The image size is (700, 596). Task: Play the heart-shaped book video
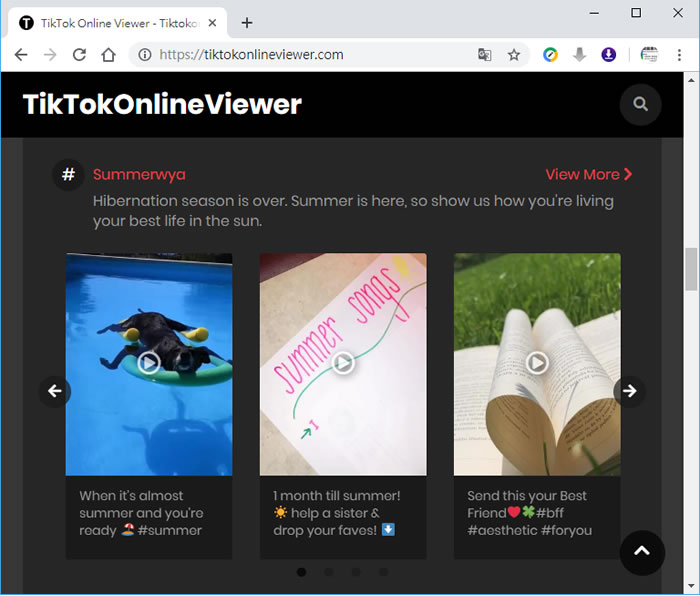[537, 363]
